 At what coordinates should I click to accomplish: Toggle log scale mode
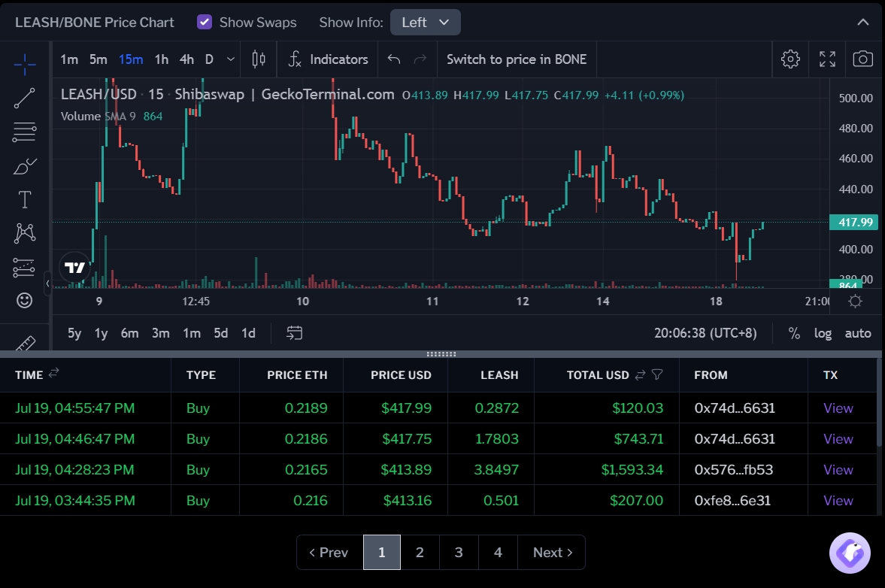coord(823,334)
